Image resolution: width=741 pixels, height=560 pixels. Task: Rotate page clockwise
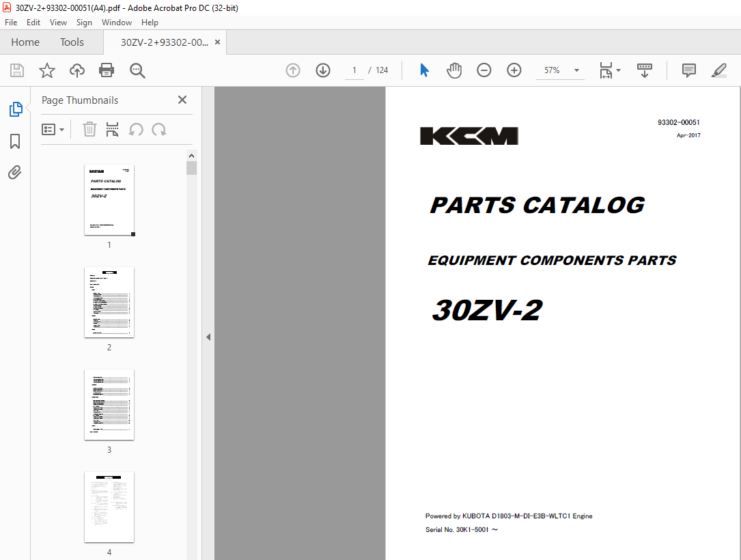pos(158,130)
